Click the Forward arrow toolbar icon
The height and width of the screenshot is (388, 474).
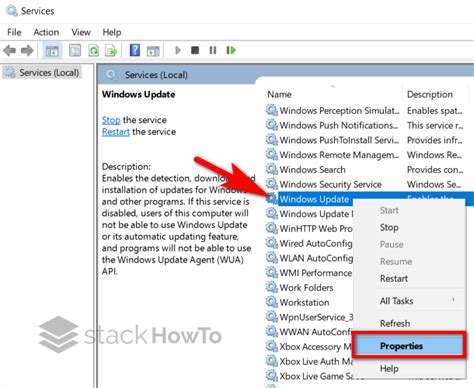pos(27,51)
